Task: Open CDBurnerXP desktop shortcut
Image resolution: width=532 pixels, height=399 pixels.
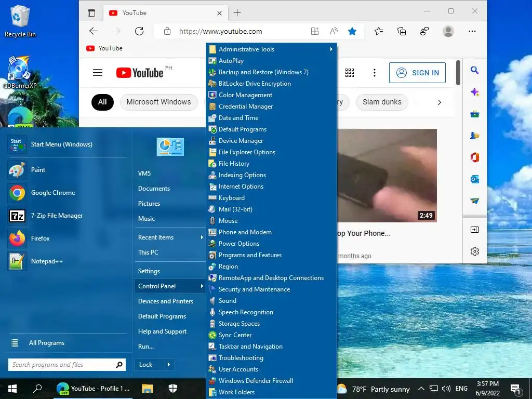Action: [x=19, y=73]
